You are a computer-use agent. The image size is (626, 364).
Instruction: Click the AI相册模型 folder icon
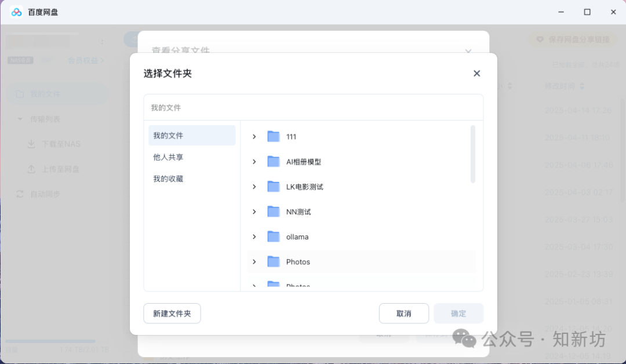tap(273, 161)
